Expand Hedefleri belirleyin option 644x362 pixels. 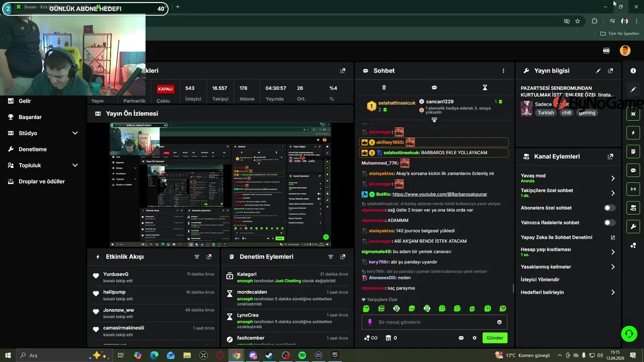(x=613, y=292)
